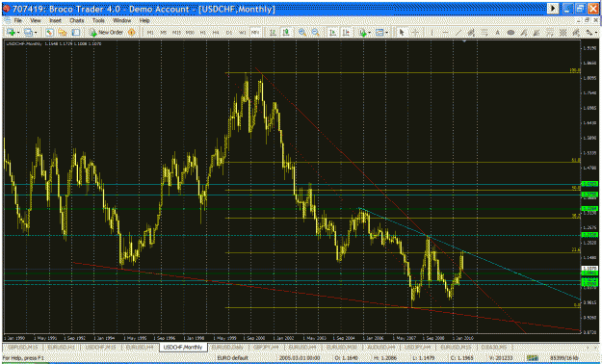This screenshot has width=602, height=364.
Task: Switch to the AUDUSD,H4 chart tab
Action: 381,347
